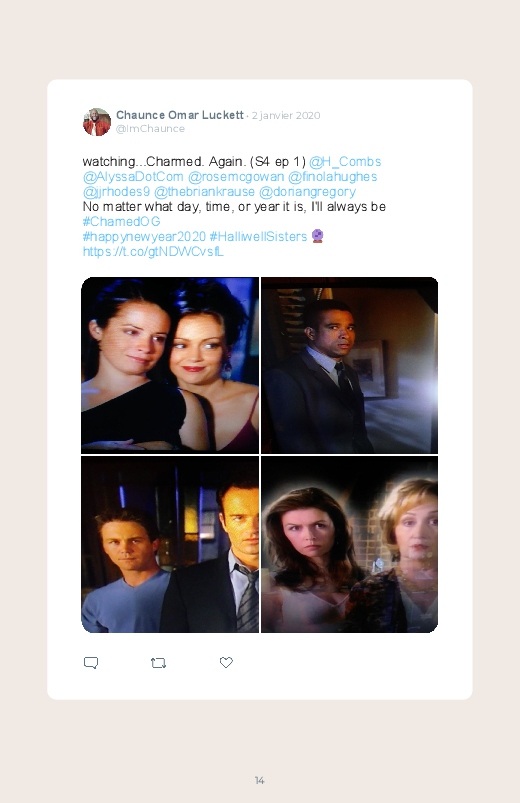The height and width of the screenshot is (803, 520).
Task: Open the 2 janvier 2020 timestamp
Action: click(x=286, y=116)
